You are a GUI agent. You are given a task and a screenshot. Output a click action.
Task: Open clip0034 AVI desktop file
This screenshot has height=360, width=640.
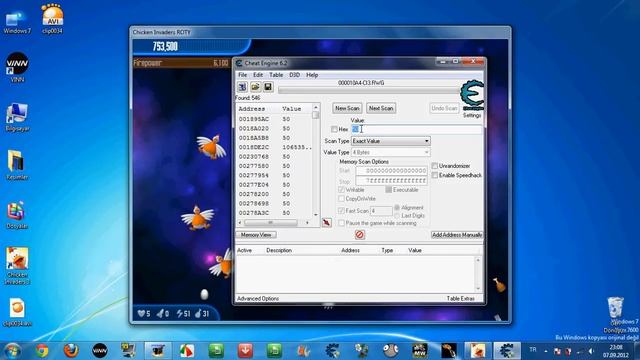pos(52,19)
